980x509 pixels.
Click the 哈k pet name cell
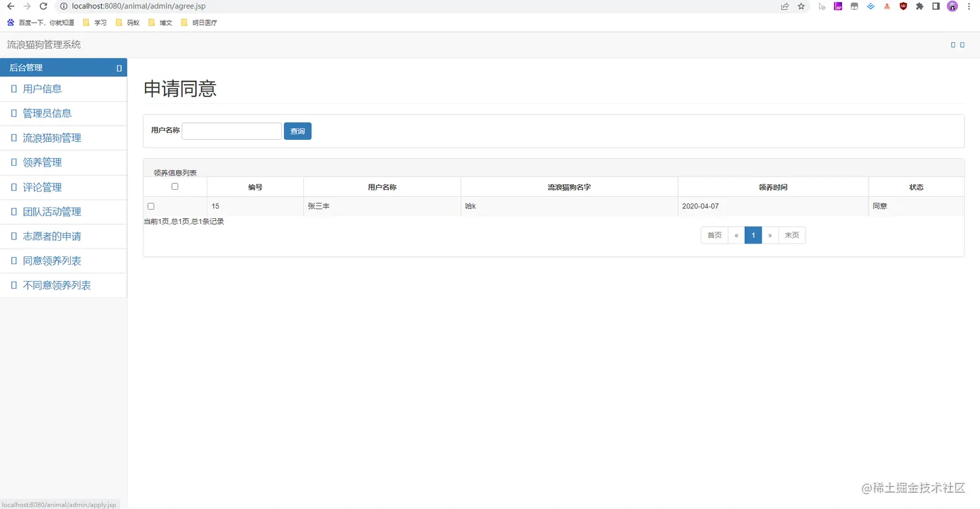click(569, 207)
